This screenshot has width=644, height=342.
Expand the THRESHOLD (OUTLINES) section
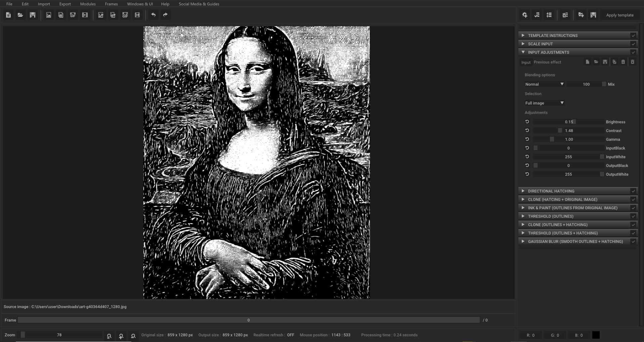coord(523,216)
